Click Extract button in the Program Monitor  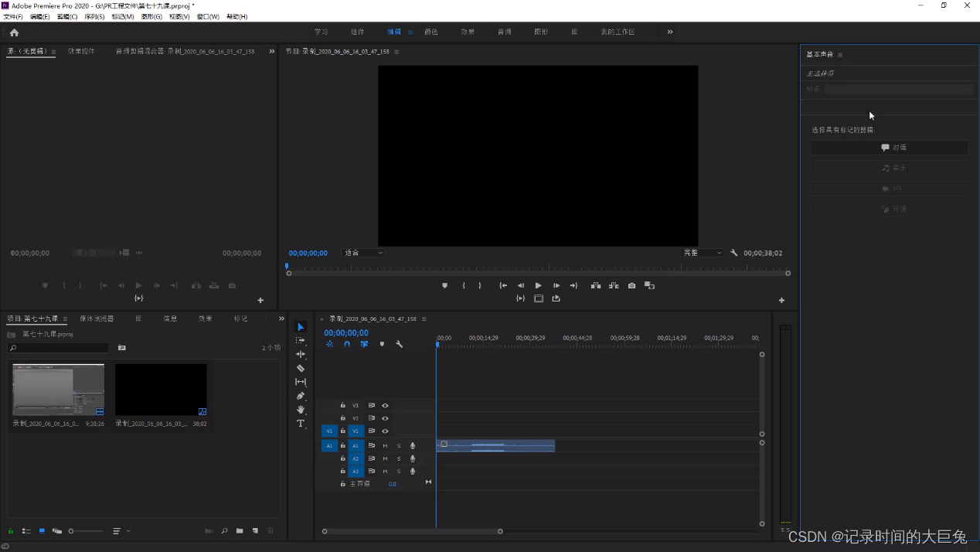pyautogui.click(x=614, y=285)
